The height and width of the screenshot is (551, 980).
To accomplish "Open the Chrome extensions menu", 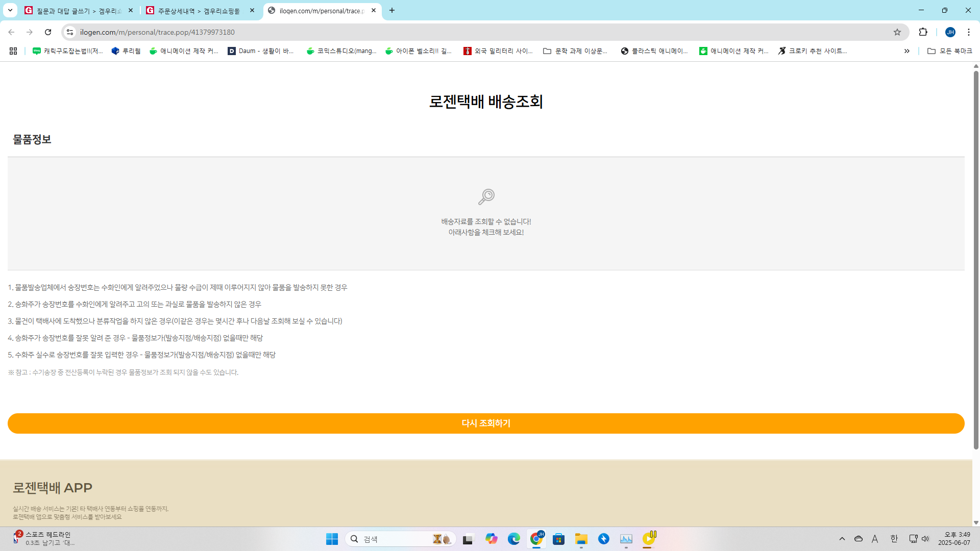I will tap(923, 32).
